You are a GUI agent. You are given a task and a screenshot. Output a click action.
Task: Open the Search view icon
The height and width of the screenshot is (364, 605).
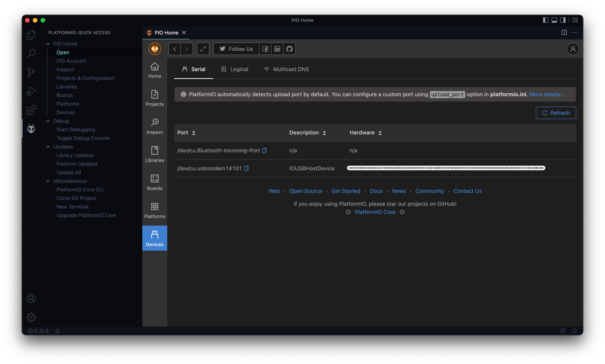pos(31,54)
